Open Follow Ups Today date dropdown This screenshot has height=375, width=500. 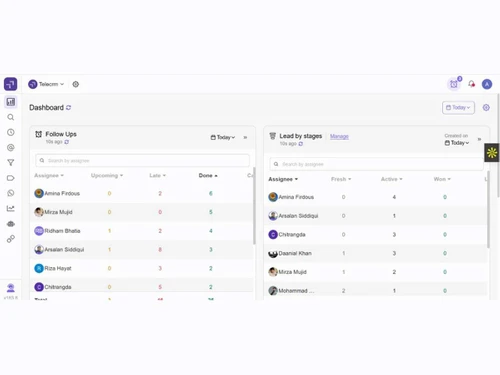click(x=223, y=137)
